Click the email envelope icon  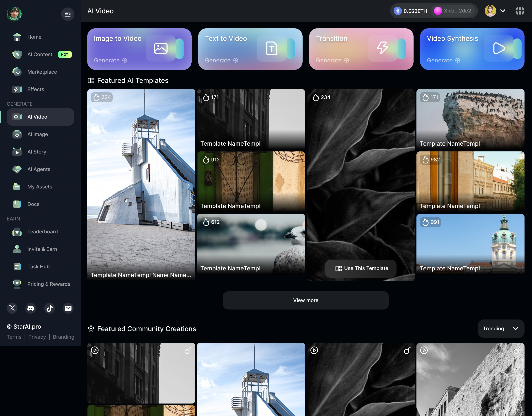pos(68,308)
